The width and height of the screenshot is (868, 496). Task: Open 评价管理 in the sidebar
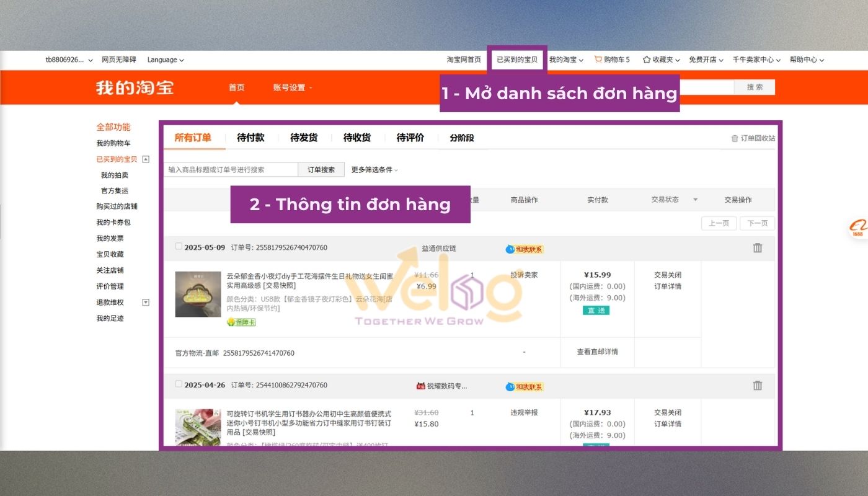[x=110, y=286]
